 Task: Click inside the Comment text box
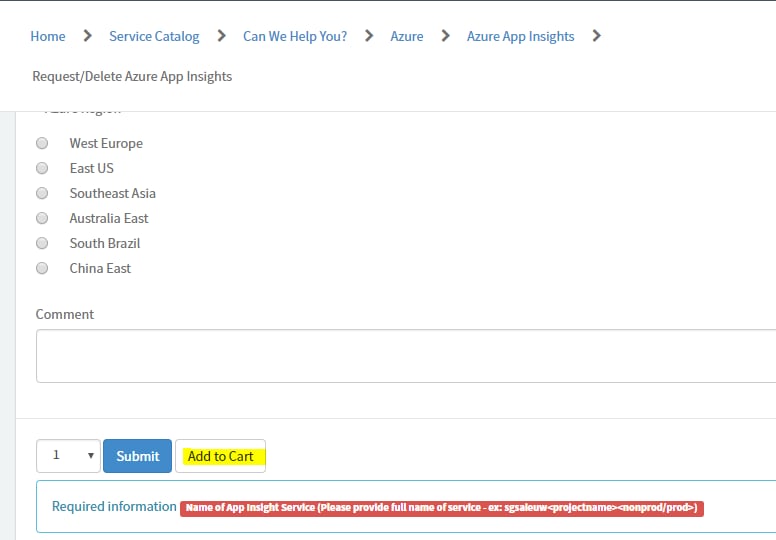click(x=406, y=356)
